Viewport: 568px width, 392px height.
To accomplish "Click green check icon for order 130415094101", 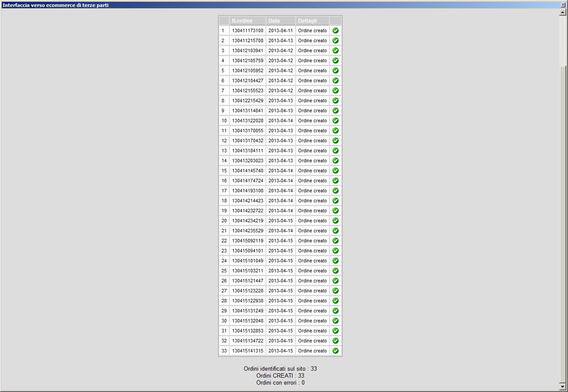I will (x=336, y=251).
